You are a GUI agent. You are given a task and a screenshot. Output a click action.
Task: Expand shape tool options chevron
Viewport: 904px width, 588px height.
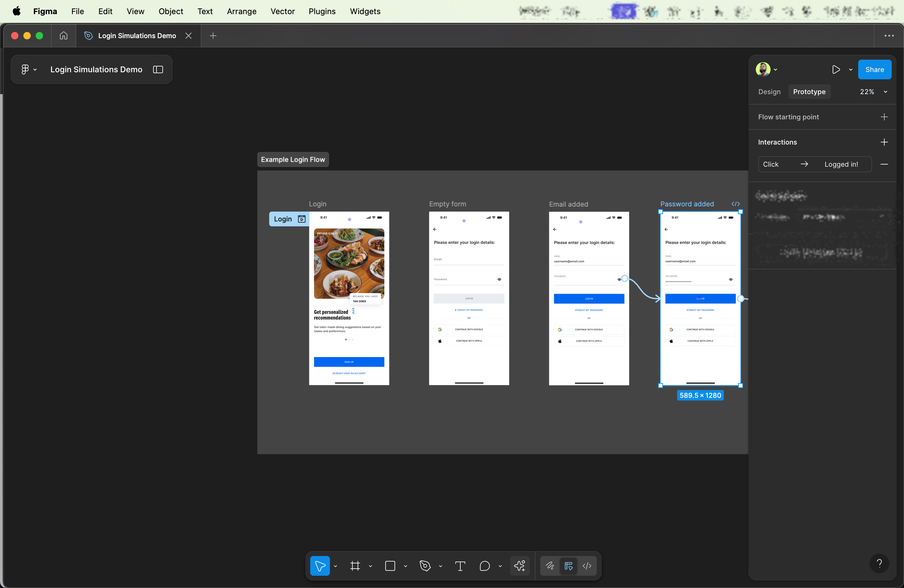click(x=405, y=566)
